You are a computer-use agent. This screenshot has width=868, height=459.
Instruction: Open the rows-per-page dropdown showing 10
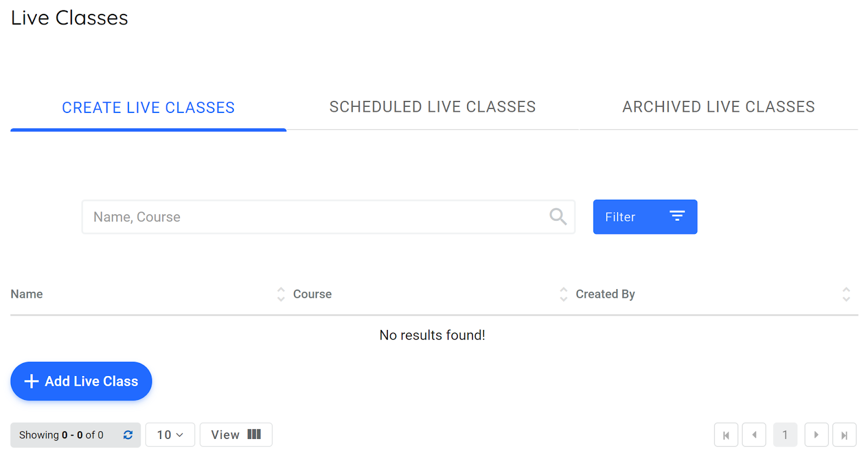coord(170,434)
